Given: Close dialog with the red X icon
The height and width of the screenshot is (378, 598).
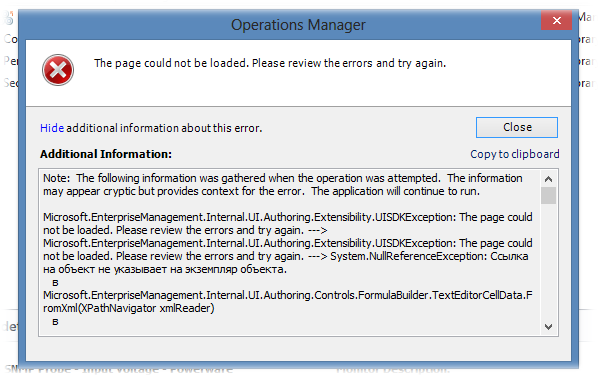Looking at the screenshot, I should [556, 20].
